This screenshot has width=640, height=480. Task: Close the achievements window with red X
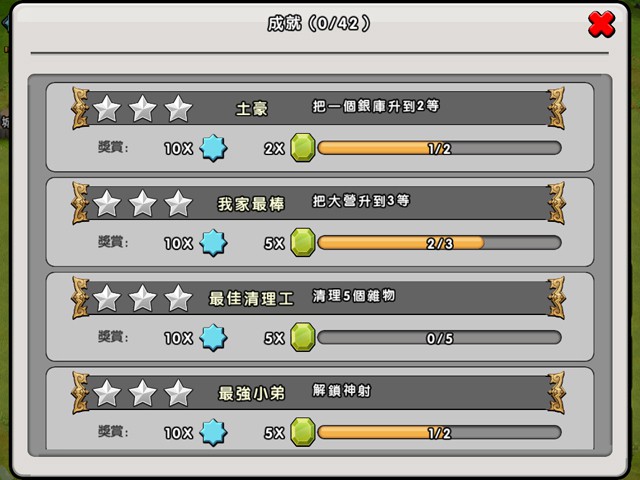click(x=601, y=24)
